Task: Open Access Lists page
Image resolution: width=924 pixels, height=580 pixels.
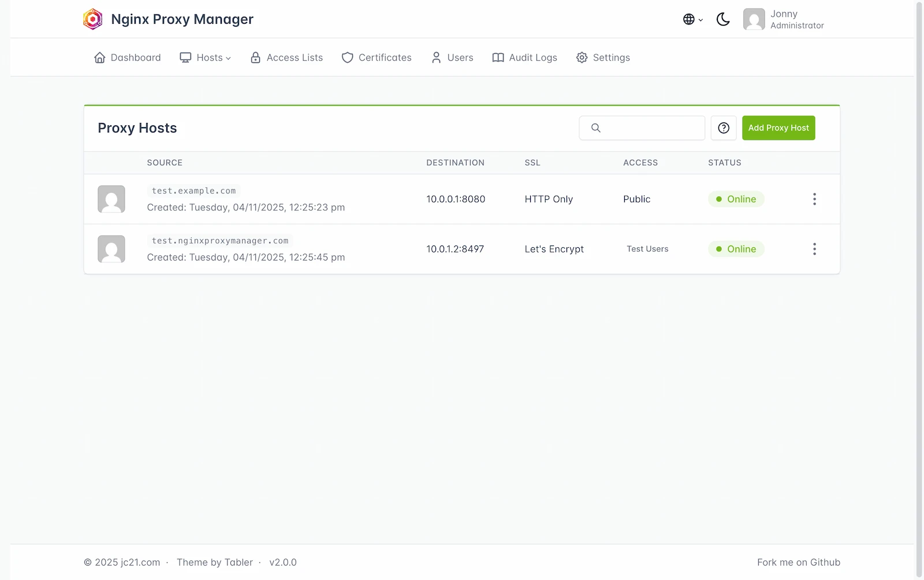Action: 286,57
